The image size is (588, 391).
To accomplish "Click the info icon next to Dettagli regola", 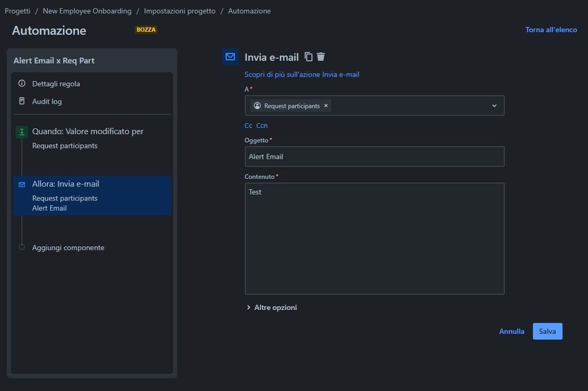I will (22, 83).
